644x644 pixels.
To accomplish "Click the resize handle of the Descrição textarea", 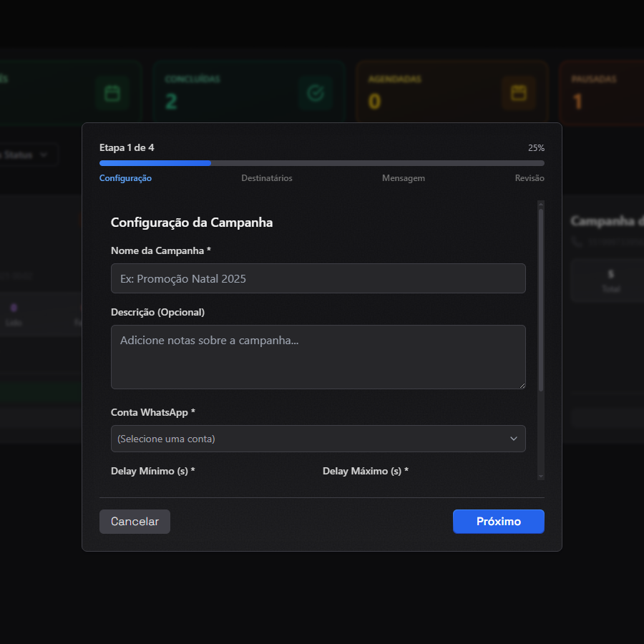I will 522,385.
